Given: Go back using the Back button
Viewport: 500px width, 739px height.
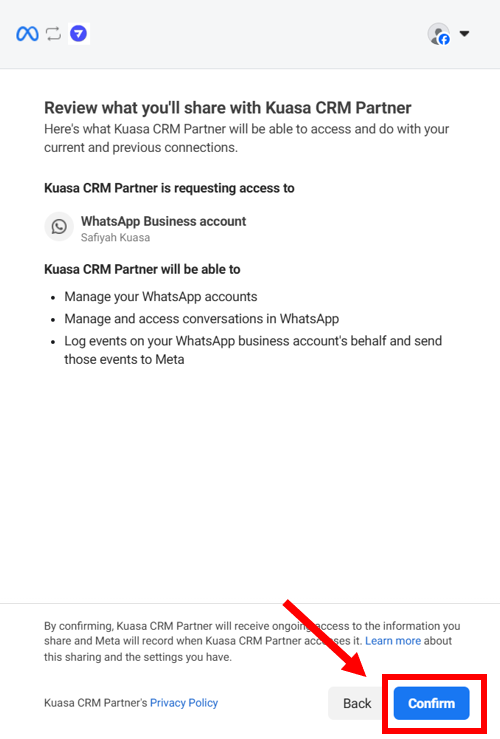Looking at the screenshot, I should tap(357, 703).
